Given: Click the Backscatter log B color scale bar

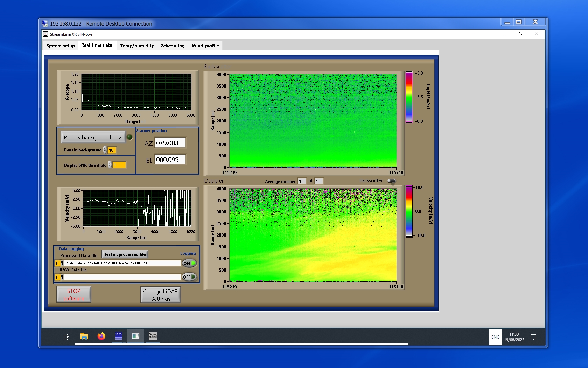Looking at the screenshot, I should pos(409,97).
